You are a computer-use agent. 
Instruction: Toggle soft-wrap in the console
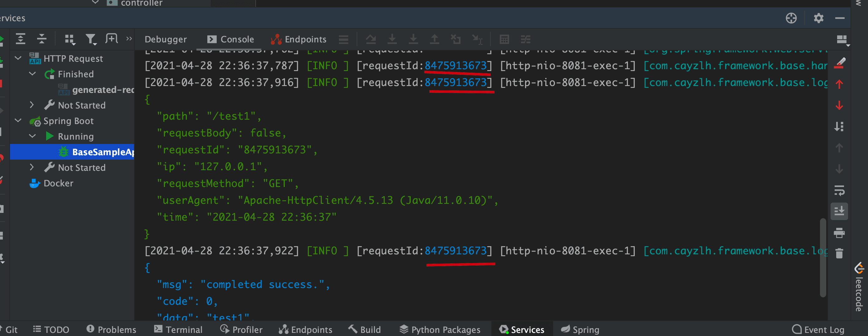pos(839,190)
